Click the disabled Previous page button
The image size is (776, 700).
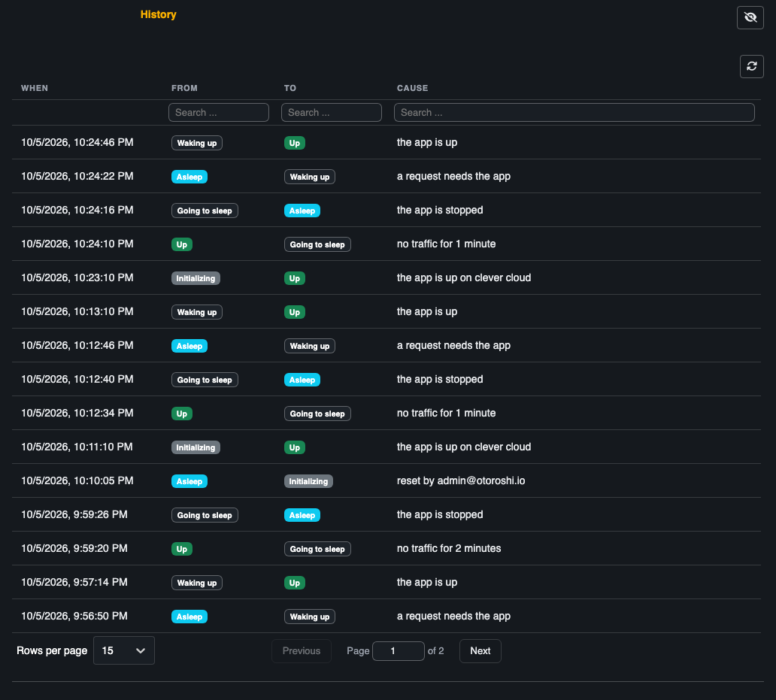(x=302, y=651)
